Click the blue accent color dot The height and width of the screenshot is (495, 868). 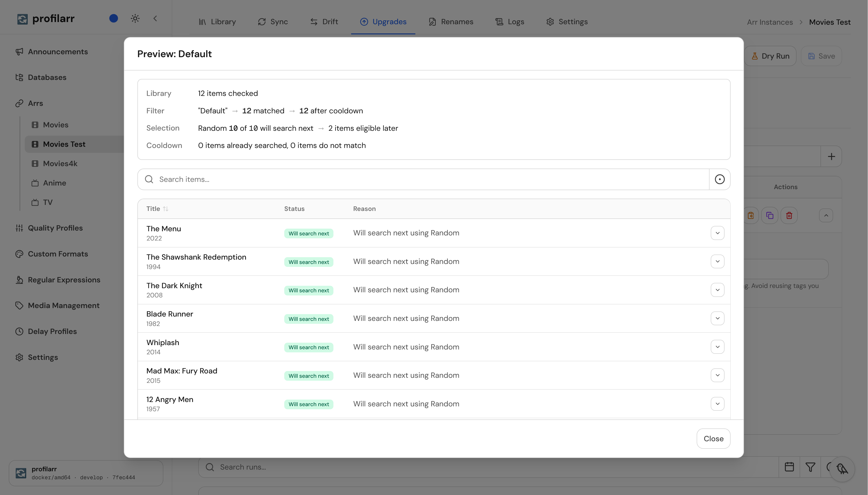point(114,18)
